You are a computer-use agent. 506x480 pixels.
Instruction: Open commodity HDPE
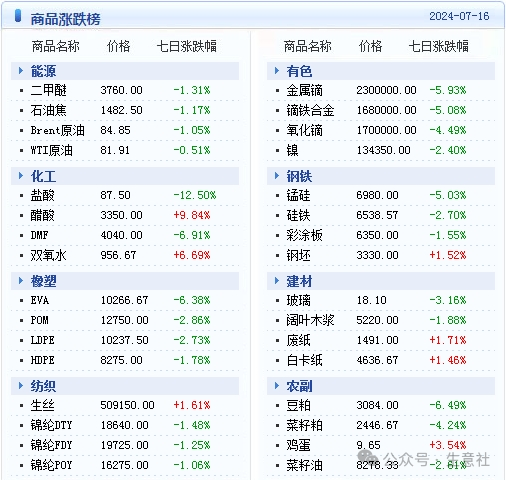(42, 360)
